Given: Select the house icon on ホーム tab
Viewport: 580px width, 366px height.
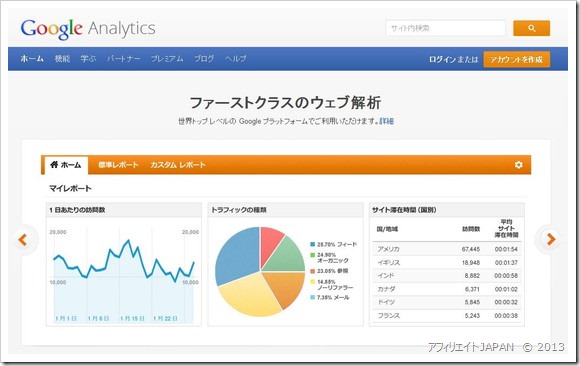Looking at the screenshot, I should 54,164.
